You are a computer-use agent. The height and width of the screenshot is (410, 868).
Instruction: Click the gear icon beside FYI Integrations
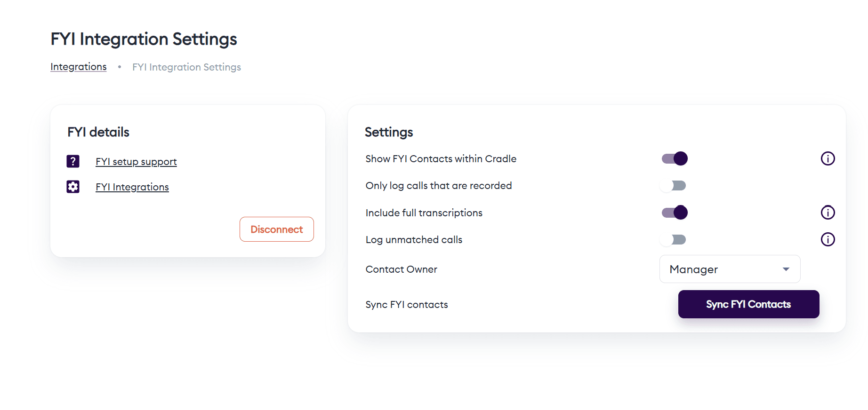point(73,187)
